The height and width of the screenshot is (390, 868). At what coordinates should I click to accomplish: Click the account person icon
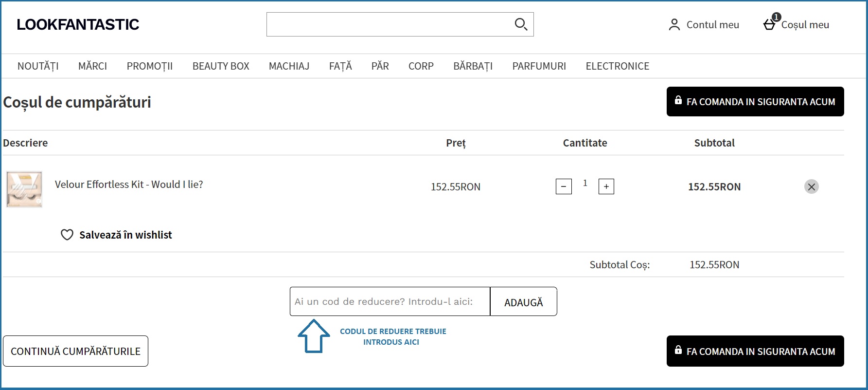click(674, 25)
